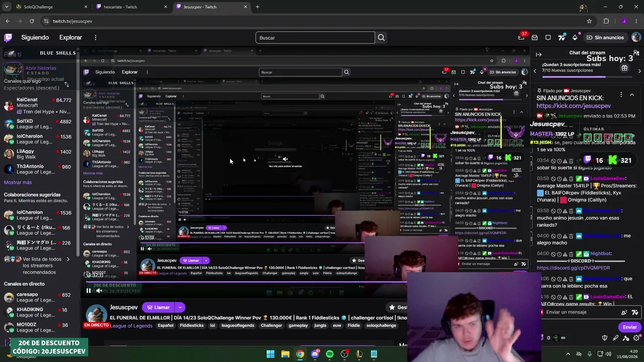Viewport: 644px width, 362px height.
Task: Click the gift subscription icon
Action: click(624, 68)
